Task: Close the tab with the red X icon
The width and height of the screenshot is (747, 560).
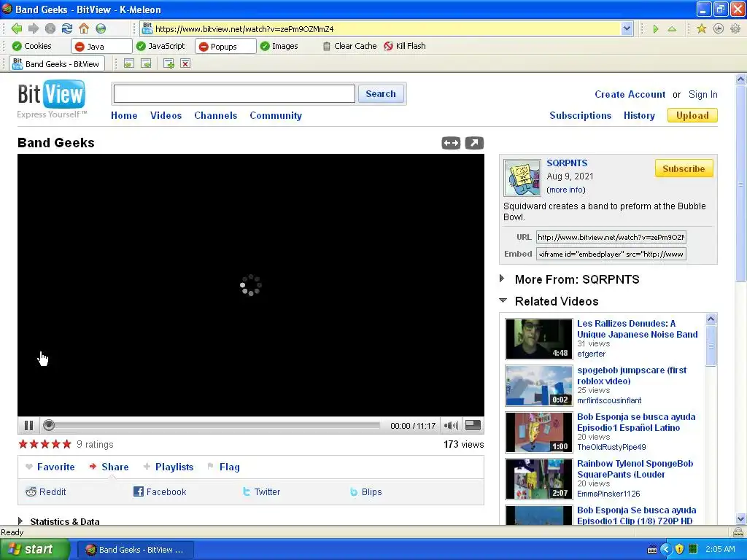Action: click(x=185, y=64)
